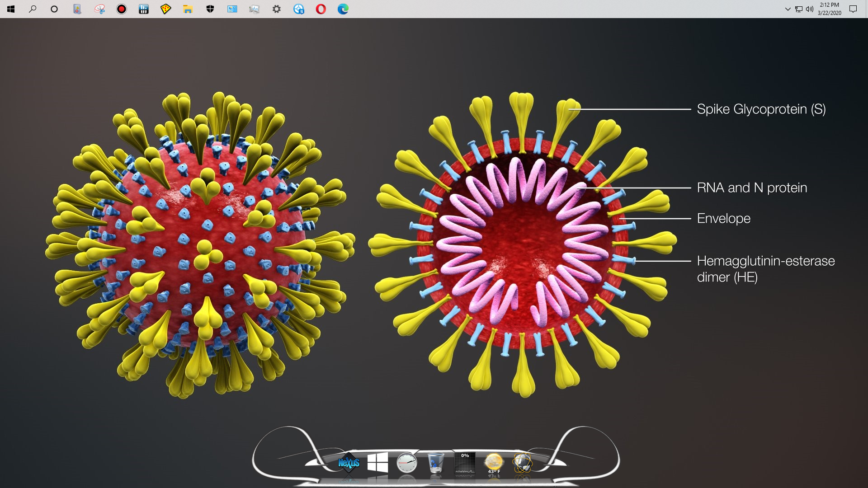The height and width of the screenshot is (488, 868).
Task: Expand hidden system tray icons chevron
Action: (x=788, y=9)
